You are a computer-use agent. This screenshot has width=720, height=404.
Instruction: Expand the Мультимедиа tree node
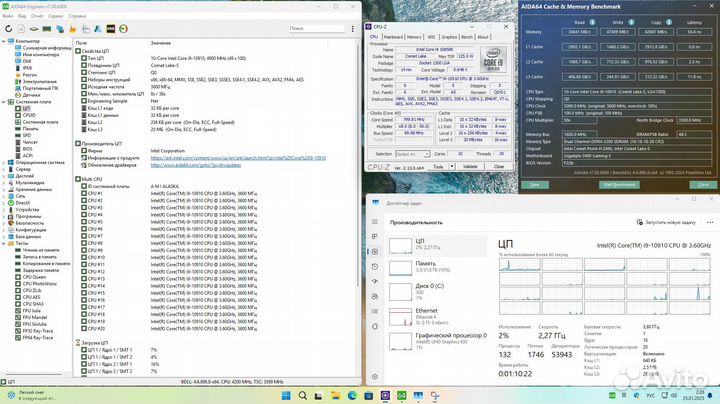point(4,183)
